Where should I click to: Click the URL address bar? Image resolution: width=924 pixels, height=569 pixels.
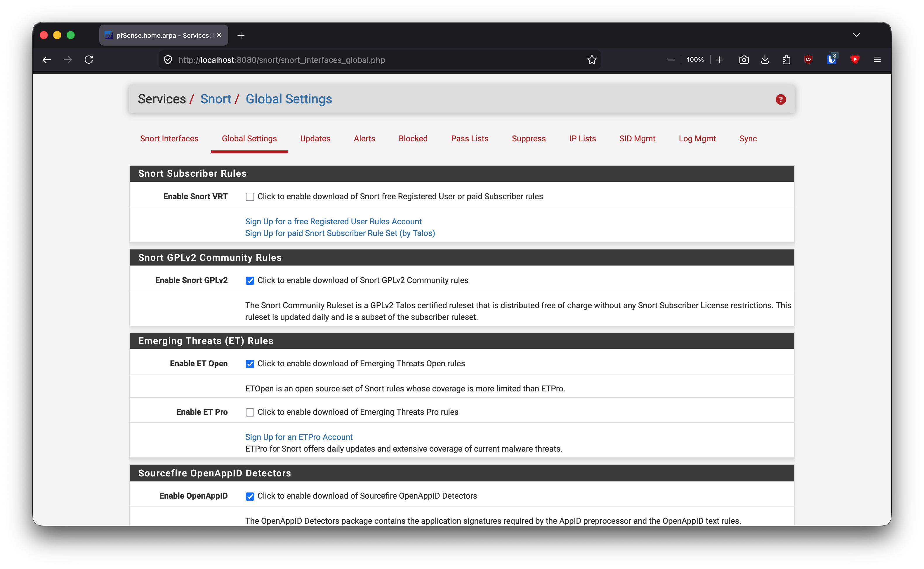coord(379,60)
